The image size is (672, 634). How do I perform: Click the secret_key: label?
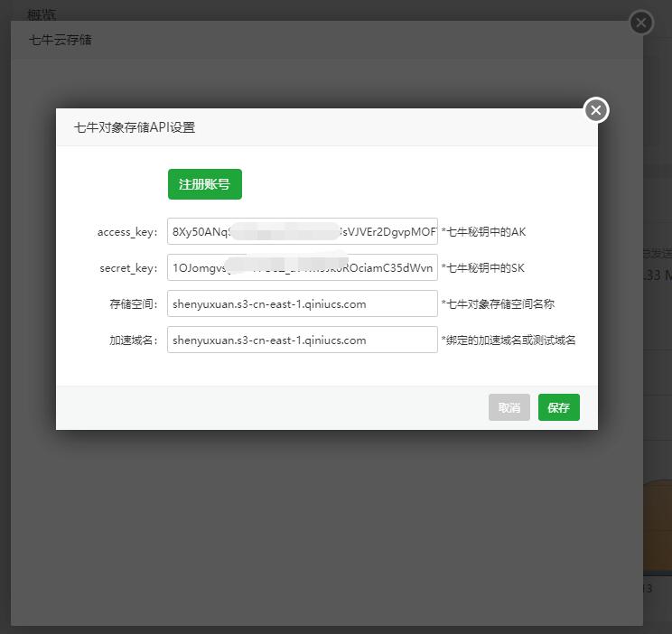[128, 268]
